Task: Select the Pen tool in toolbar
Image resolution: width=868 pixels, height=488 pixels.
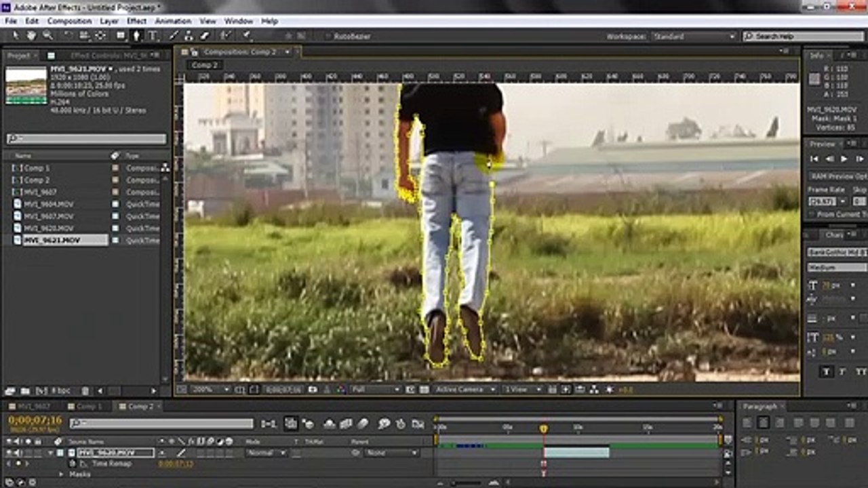Action: click(x=136, y=35)
